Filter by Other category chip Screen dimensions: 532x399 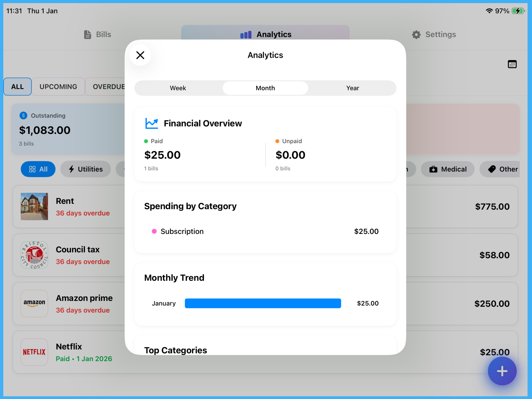tap(500, 169)
